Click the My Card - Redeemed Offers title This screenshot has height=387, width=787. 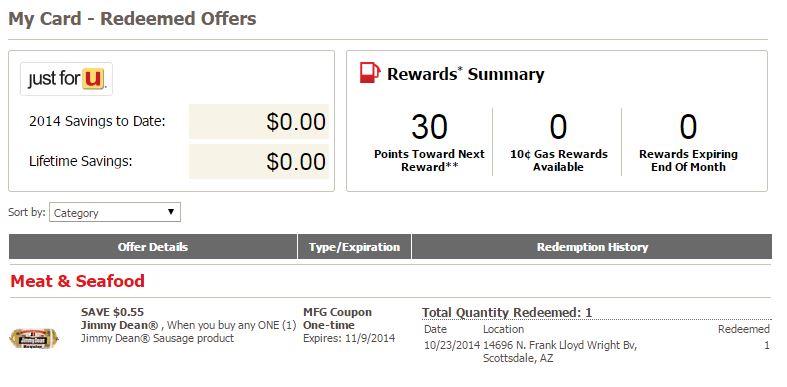[x=133, y=19]
